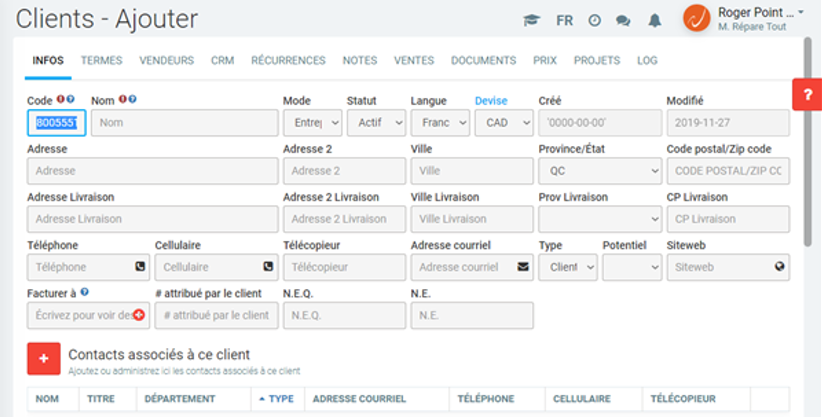
Task: Click the phone icon in Téléphone field
Action: pos(140,267)
